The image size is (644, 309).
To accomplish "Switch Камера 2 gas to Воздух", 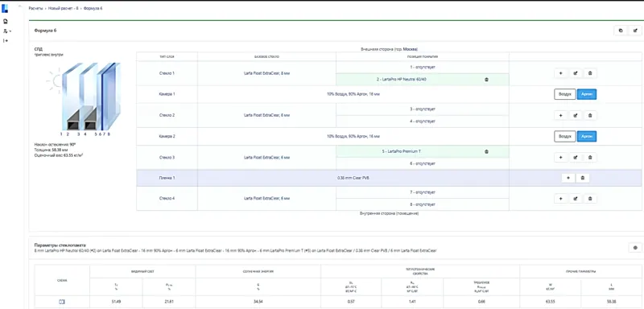I will (565, 136).
